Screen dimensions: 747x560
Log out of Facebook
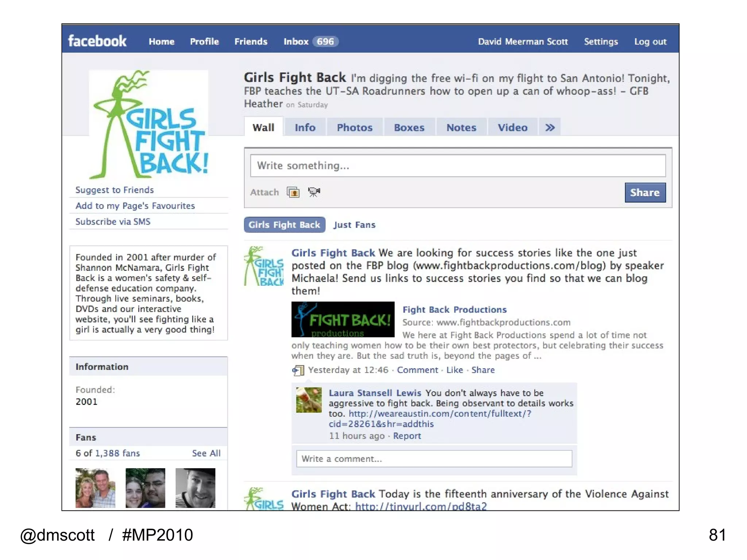[650, 42]
